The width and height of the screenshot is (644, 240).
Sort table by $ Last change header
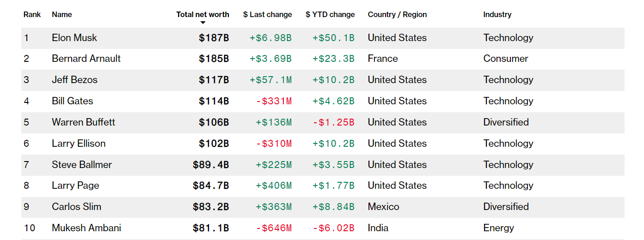click(267, 14)
